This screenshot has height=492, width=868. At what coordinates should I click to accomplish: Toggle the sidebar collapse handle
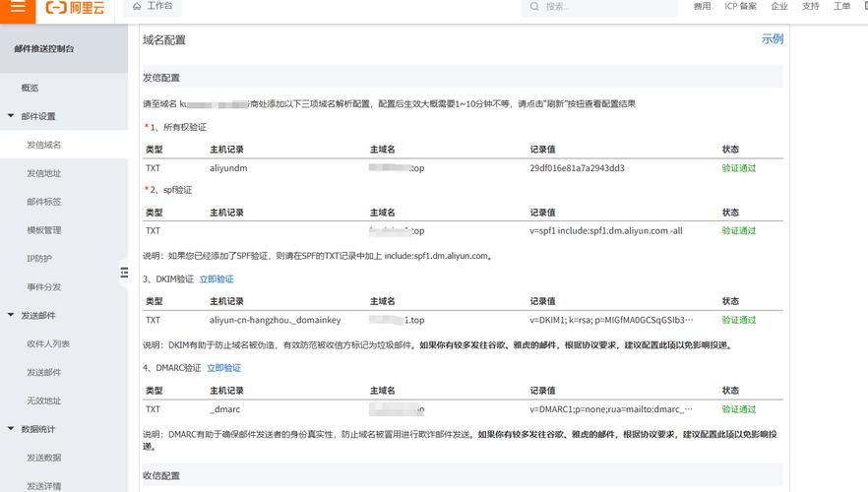(124, 273)
